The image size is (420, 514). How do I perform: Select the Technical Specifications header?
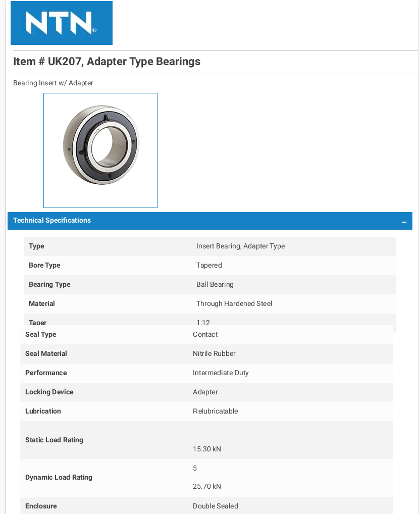coord(209,221)
